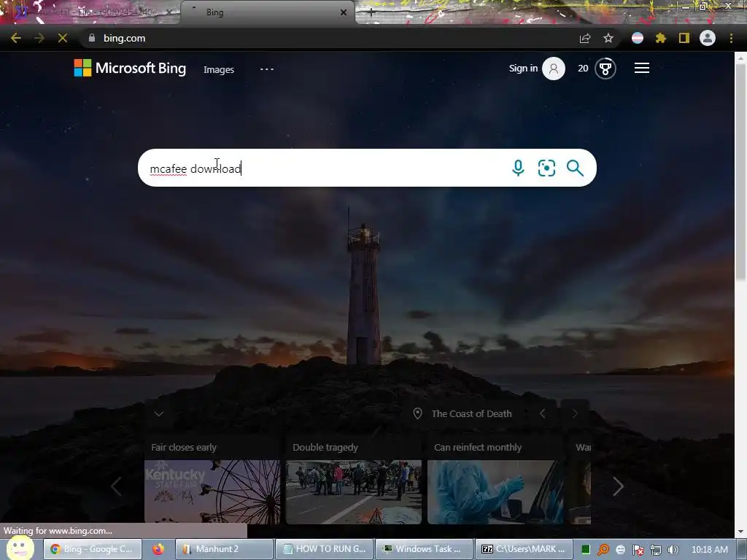This screenshot has height=560, width=747.
Task: Show the next background image
Action: [575, 413]
